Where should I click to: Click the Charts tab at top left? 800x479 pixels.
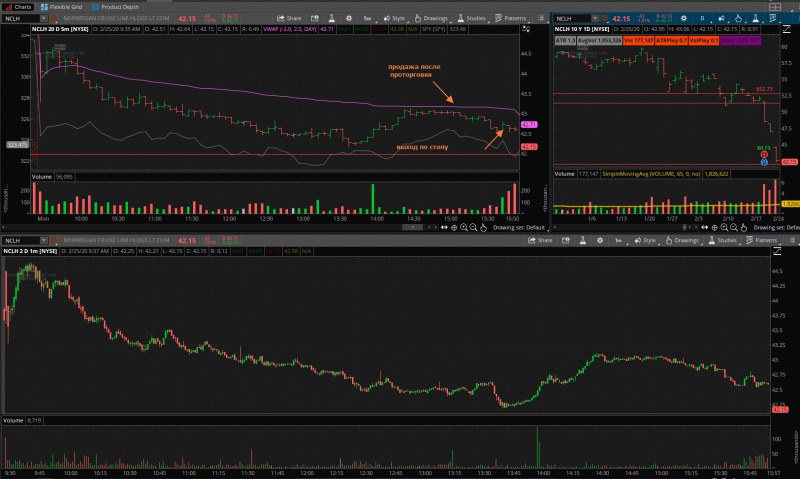tap(18, 6)
